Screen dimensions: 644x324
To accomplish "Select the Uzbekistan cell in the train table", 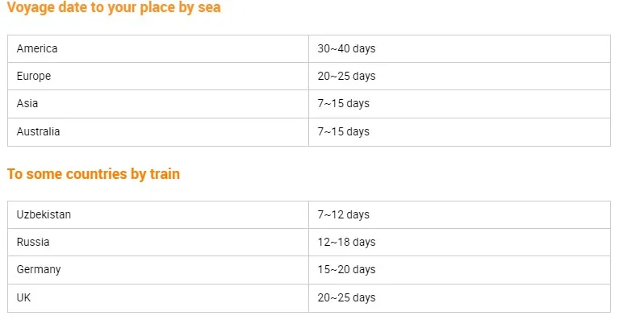I will (x=44, y=214).
